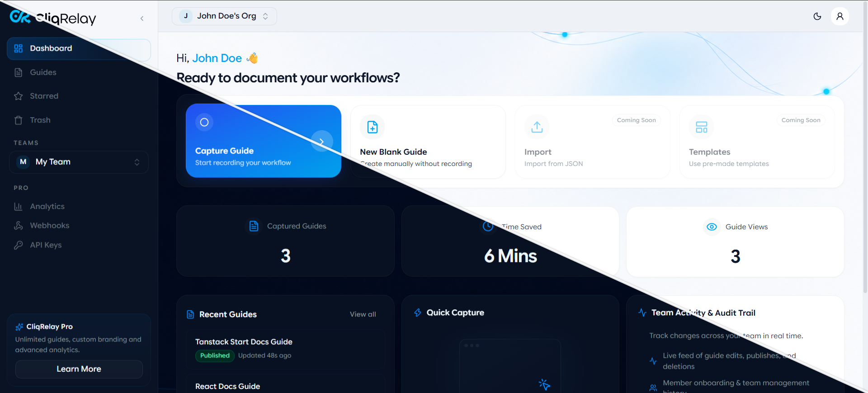Click the Captured Guides count 3

point(286,256)
